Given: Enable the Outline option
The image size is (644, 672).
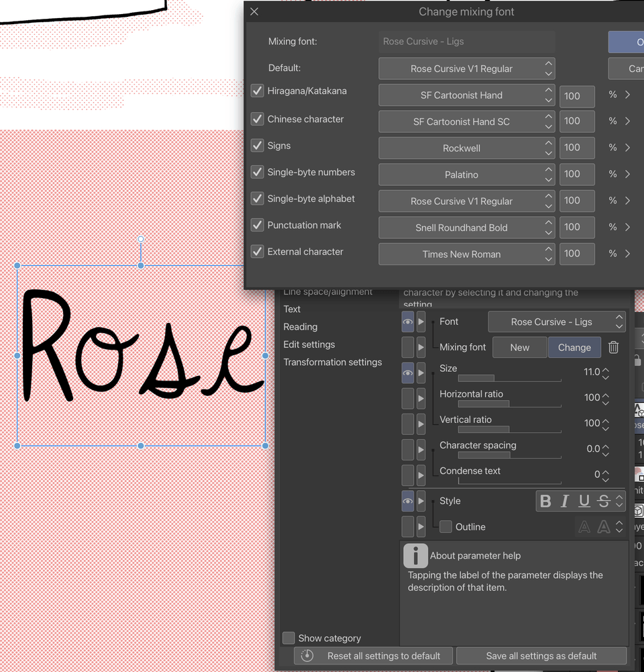Looking at the screenshot, I should [446, 527].
